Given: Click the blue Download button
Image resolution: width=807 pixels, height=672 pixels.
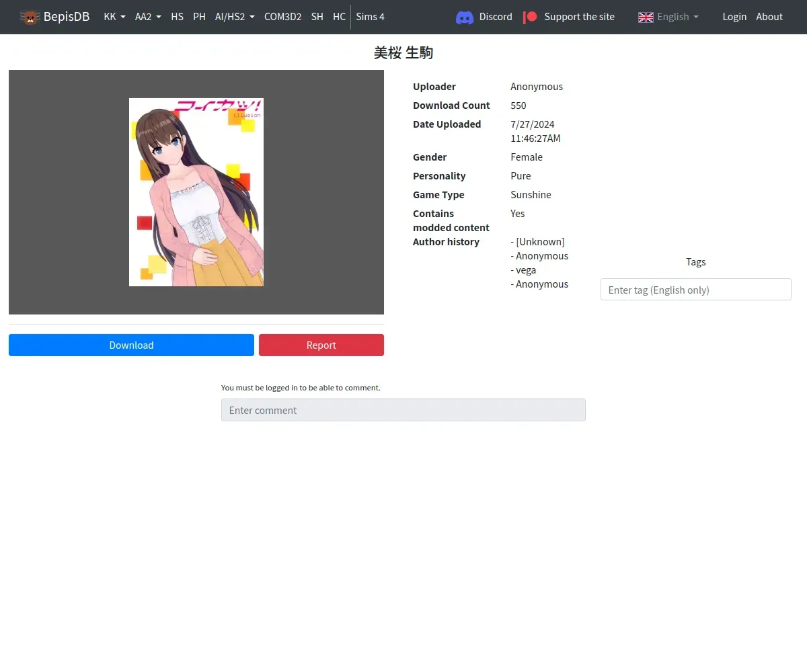Looking at the screenshot, I should [x=131, y=345].
